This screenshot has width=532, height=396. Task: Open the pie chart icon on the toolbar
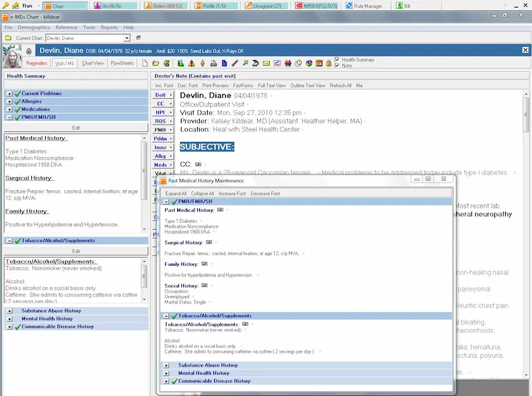tap(308, 62)
